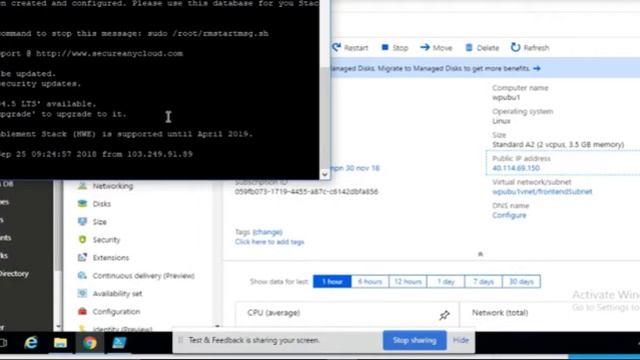Click the Configuration toolbox icon
Image resolution: width=640 pixels, height=360 pixels.
tap(82, 311)
